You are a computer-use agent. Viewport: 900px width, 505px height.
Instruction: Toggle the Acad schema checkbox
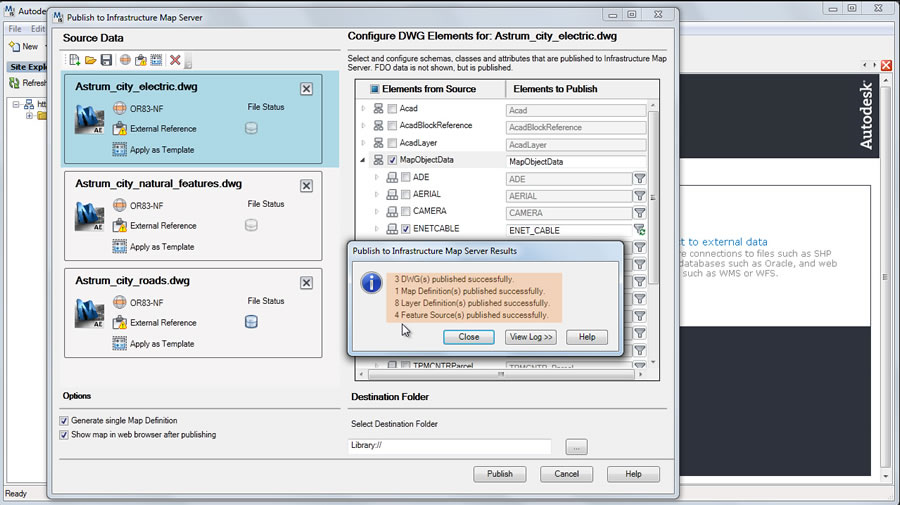[392, 108]
